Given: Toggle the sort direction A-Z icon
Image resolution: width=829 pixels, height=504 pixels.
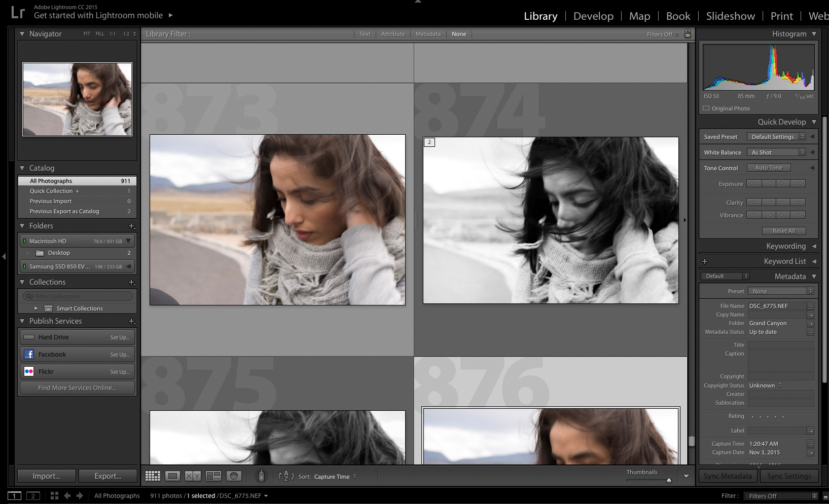Looking at the screenshot, I should [285, 476].
